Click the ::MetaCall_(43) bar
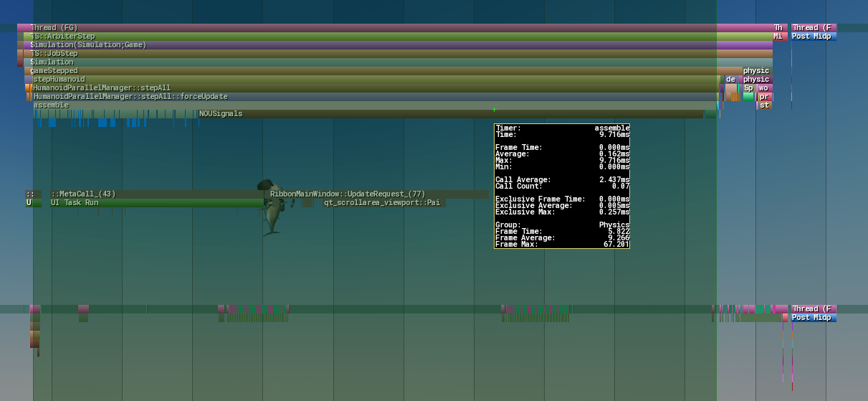The width and height of the screenshot is (868, 401). tap(153, 194)
